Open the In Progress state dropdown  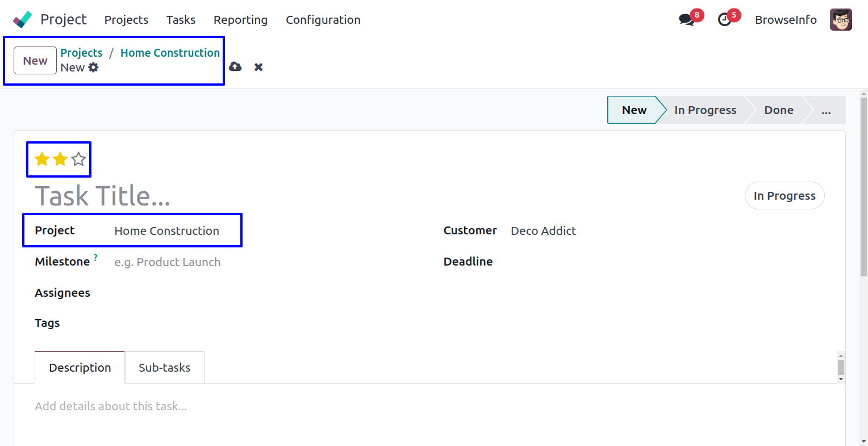click(x=784, y=196)
